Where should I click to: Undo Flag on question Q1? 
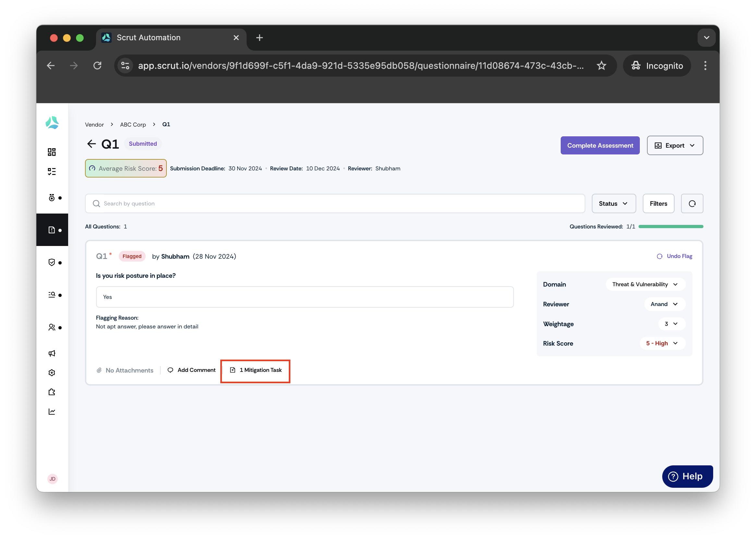(675, 256)
